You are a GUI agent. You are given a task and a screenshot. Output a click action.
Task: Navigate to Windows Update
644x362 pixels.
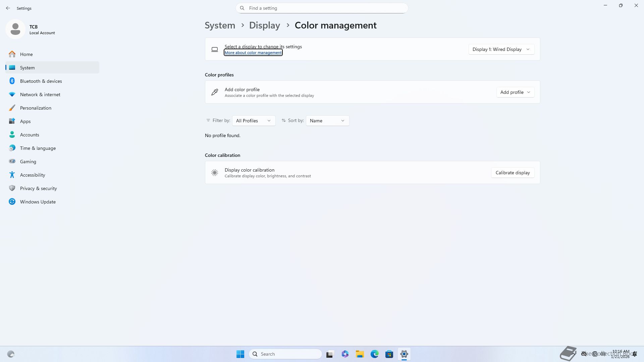coord(38,202)
